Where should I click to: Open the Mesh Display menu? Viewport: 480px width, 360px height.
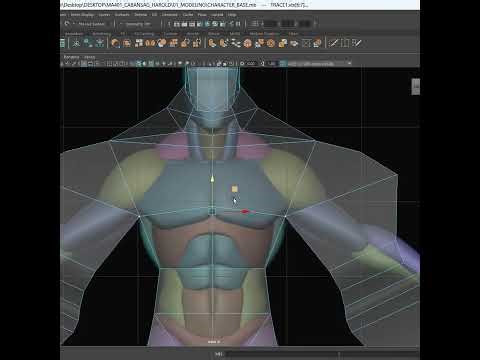point(82,15)
